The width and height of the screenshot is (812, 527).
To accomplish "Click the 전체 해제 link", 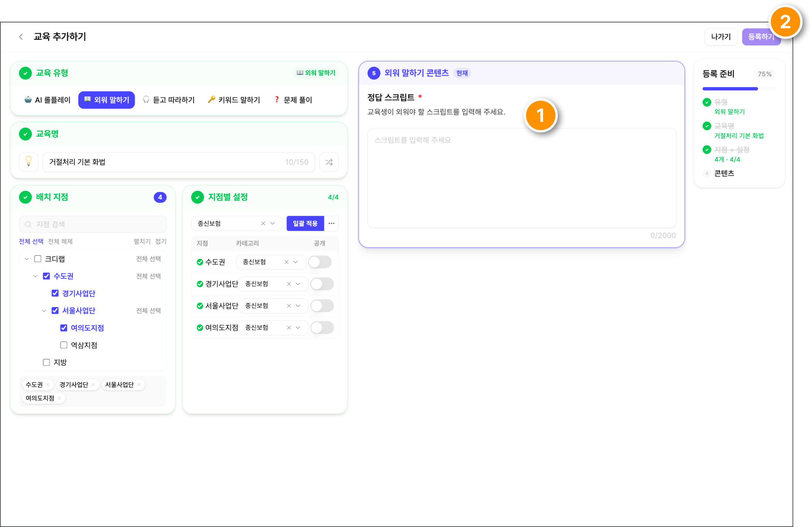I will (60, 241).
